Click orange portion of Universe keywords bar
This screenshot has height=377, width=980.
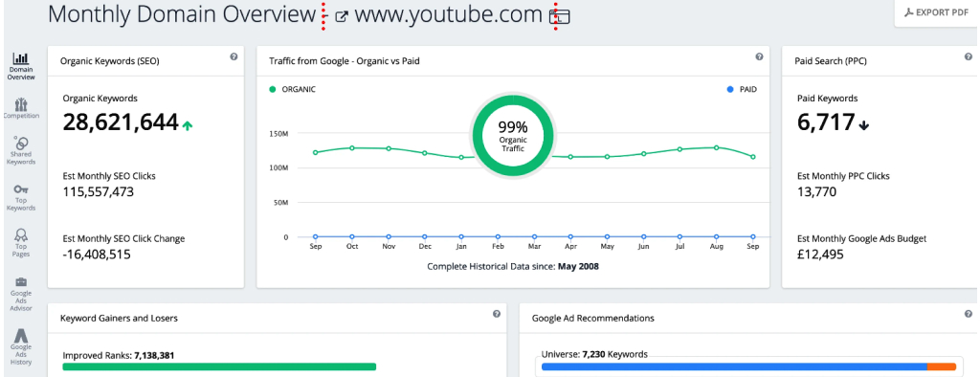(942, 366)
